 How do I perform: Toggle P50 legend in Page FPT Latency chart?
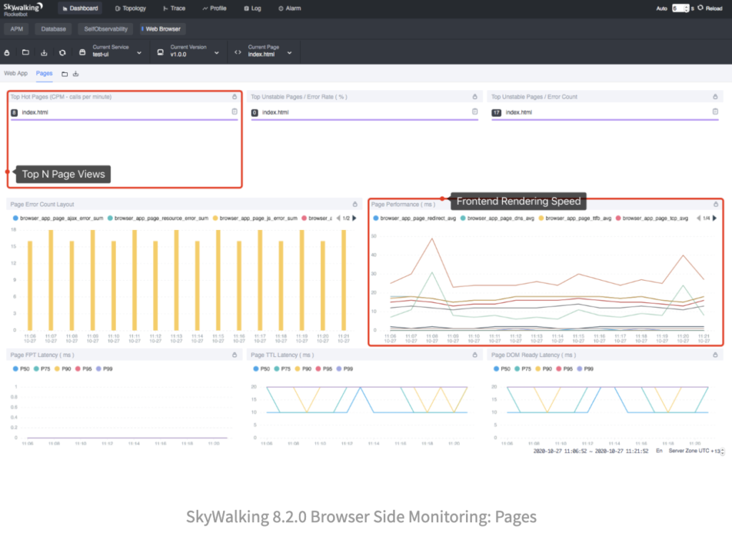point(21,369)
